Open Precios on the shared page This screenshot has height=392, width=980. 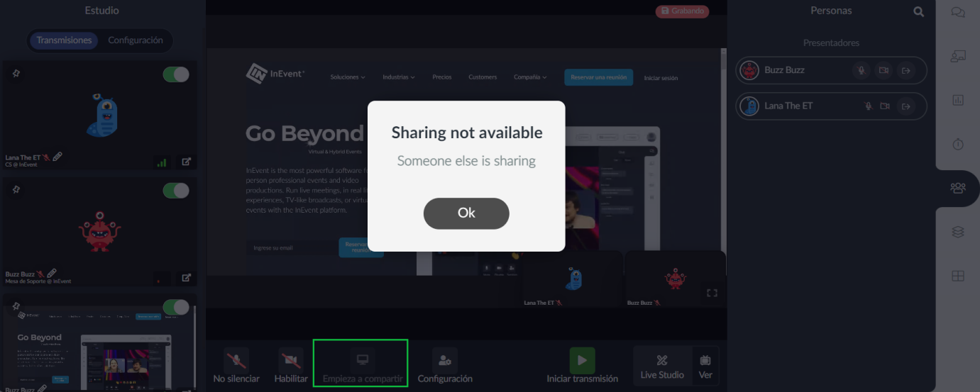[x=442, y=77]
